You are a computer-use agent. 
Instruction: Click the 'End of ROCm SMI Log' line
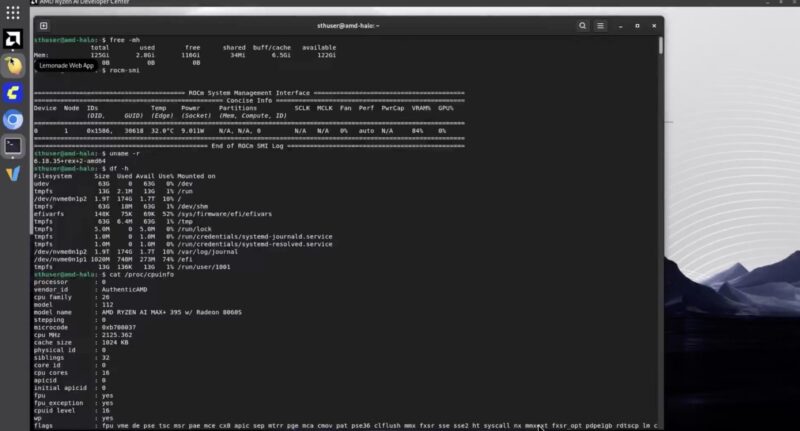(x=247, y=146)
